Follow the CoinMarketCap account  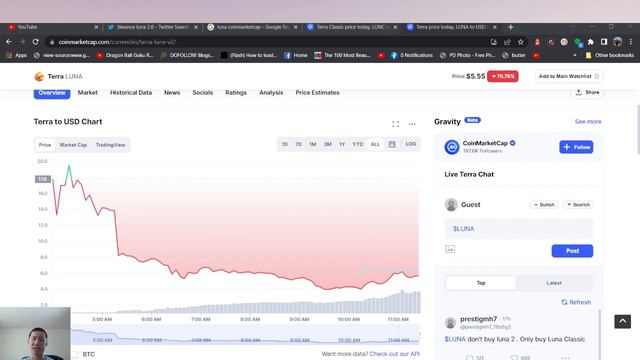coord(576,147)
